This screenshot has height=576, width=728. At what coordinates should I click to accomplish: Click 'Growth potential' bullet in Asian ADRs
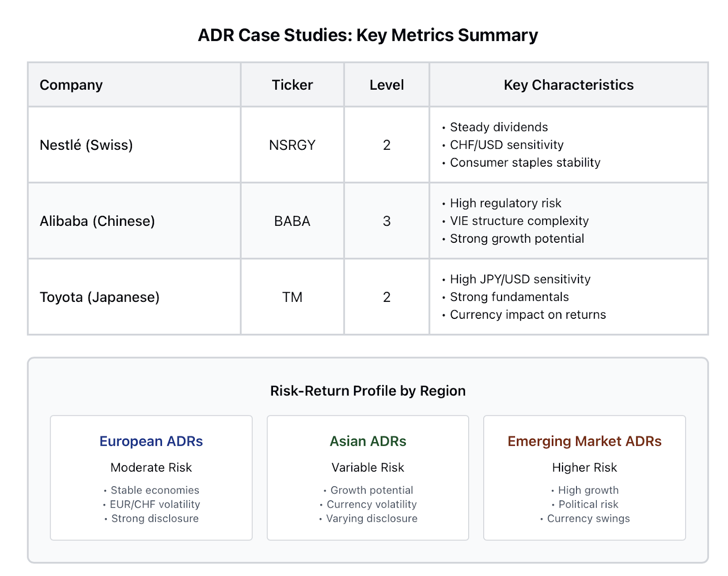(x=372, y=490)
